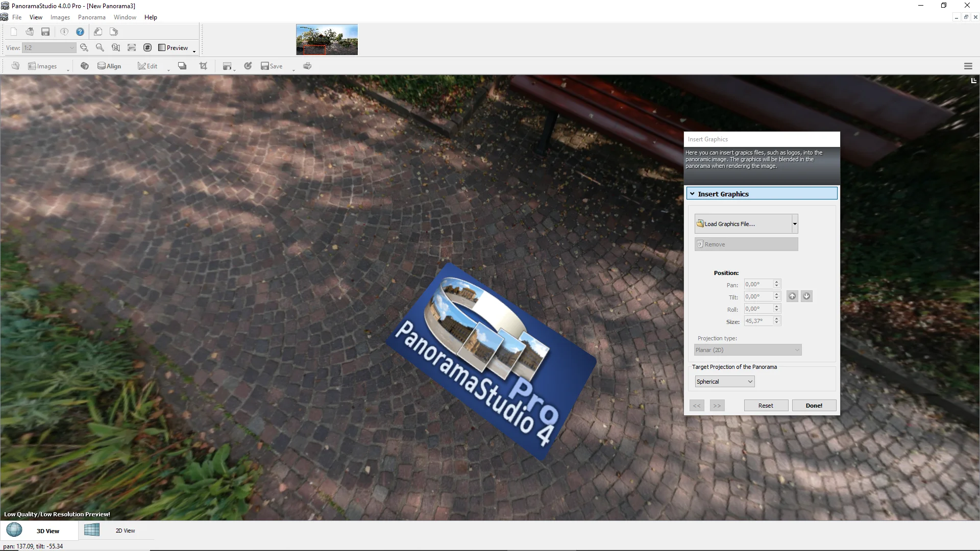Save project floppy disk icon in top toolbar
The height and width of the screenshot is (551, 980).
(45, 32)
